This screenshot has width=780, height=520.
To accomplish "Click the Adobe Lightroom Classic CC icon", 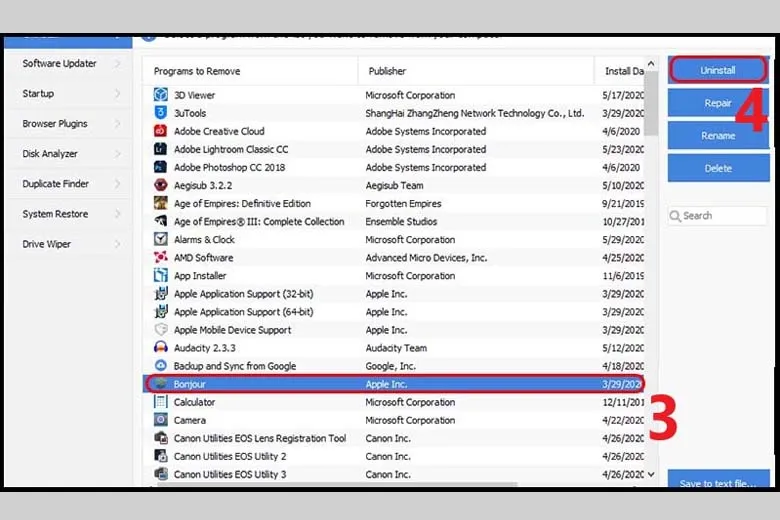I will (160, 149).
